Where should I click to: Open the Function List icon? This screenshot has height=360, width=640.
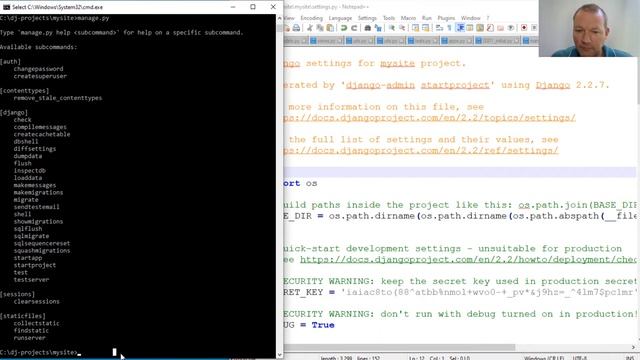pos(490,28)
